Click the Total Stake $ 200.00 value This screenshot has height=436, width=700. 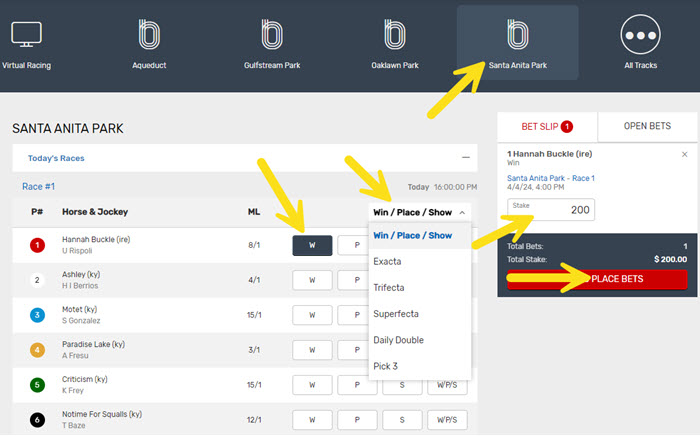click(671, 259)
